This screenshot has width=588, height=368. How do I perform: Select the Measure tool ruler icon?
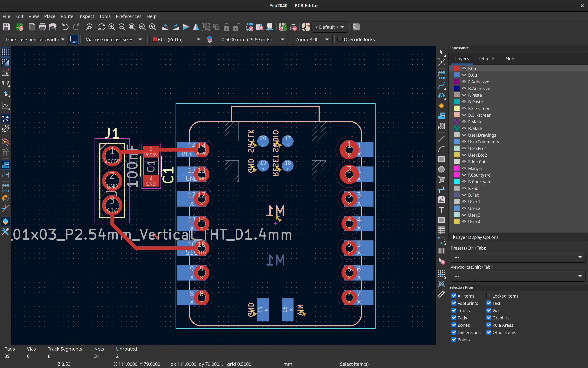441,294
